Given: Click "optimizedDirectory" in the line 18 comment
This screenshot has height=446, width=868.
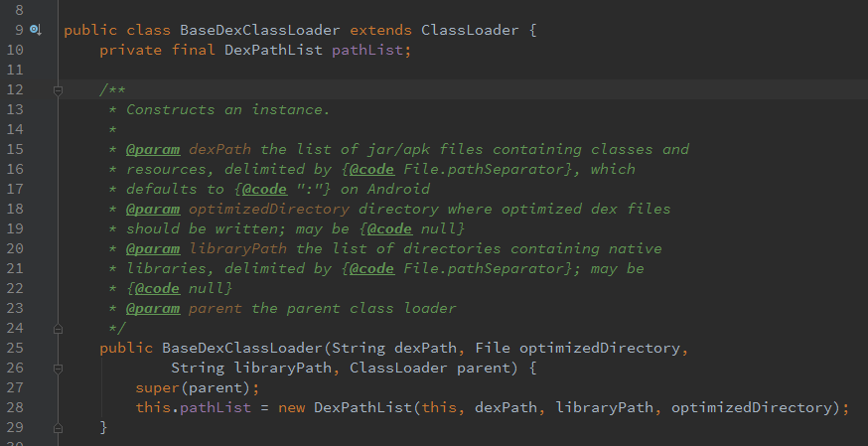Looking at the screenshot, I should coord(268,210).
